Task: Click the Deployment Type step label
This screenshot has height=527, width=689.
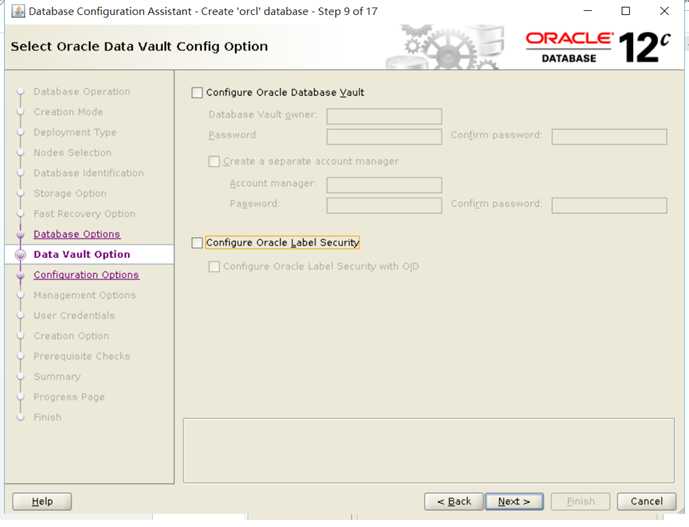Action: tap(75, 132)
